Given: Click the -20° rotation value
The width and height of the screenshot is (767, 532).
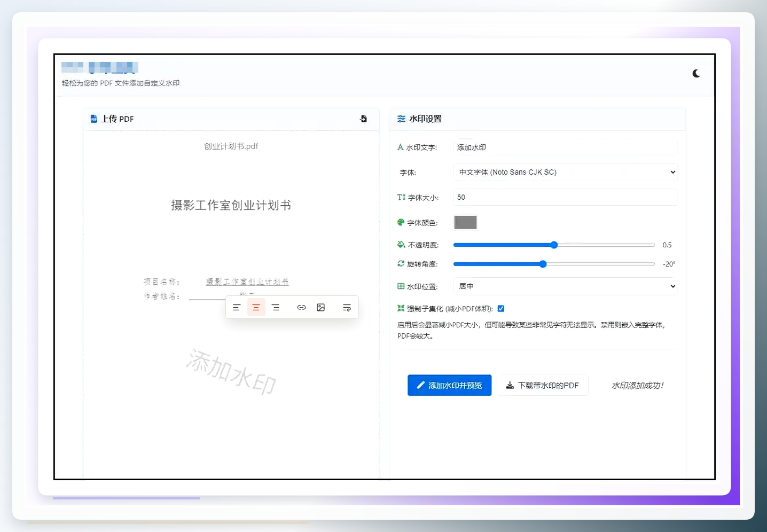Looking at the screenshot, I should [x=669, y=264].
